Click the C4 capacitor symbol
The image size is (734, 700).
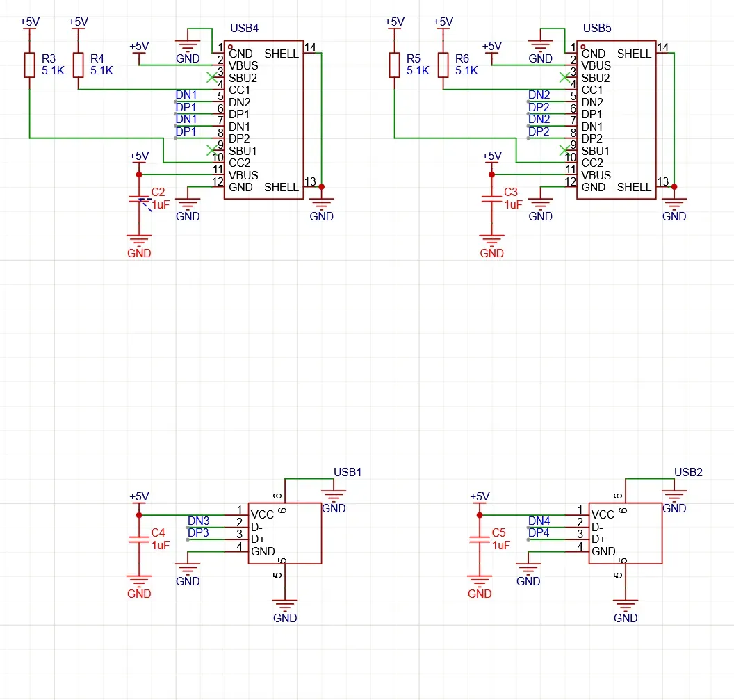[x=139, y=539]
